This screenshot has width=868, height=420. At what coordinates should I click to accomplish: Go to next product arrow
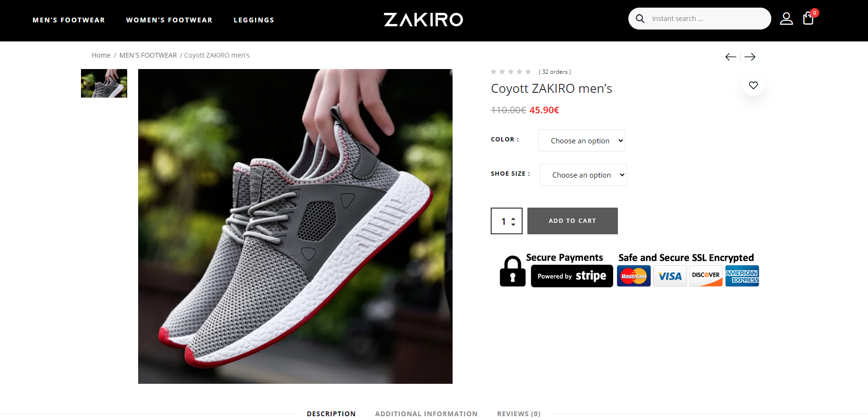click(750, 57)
